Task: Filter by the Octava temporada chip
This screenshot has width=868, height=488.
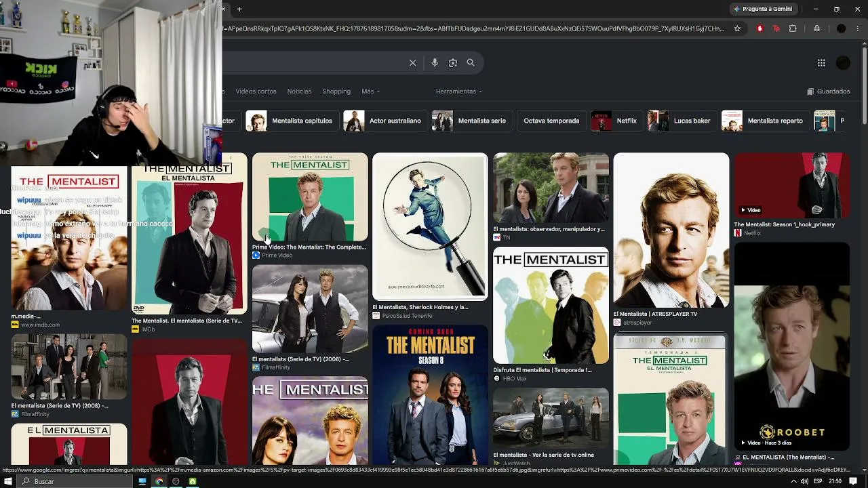Action: (x=551, y=121)
